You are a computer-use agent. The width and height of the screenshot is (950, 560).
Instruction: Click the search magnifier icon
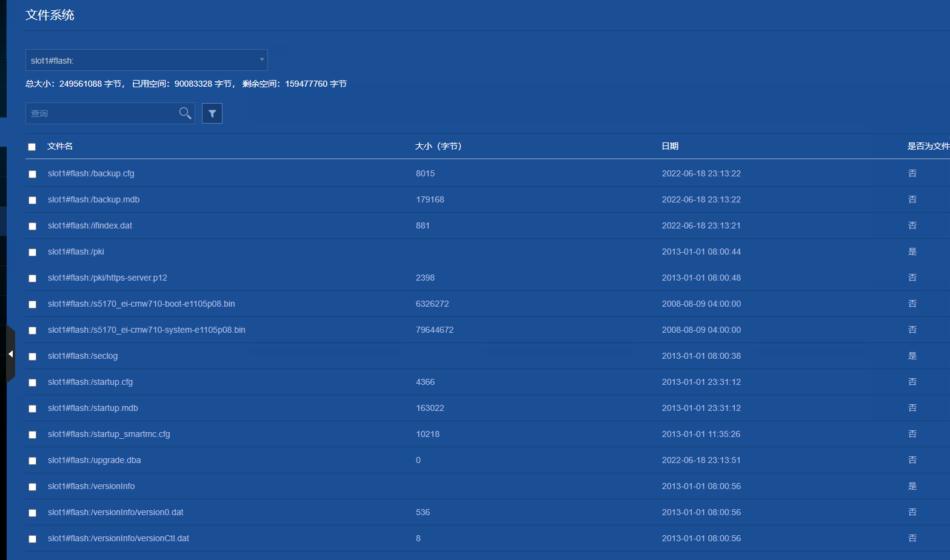click(x=185, y=113)
